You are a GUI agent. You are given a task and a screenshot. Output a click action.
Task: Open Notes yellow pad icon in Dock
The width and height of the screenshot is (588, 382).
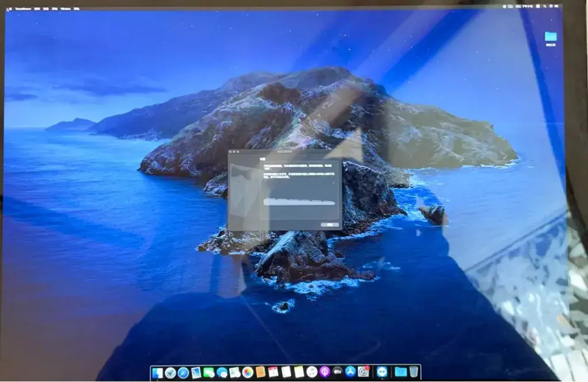[x=299, y=372]
